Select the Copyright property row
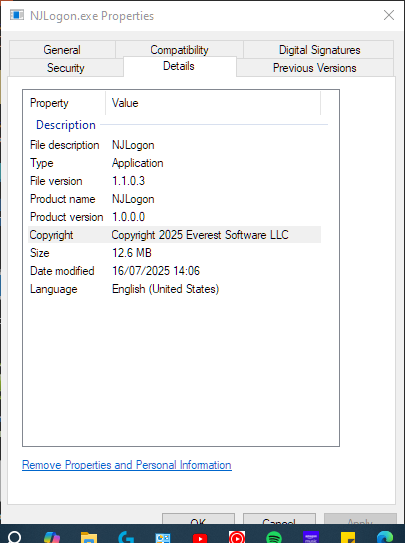405x543 pixels. click(x=174, y=235)
